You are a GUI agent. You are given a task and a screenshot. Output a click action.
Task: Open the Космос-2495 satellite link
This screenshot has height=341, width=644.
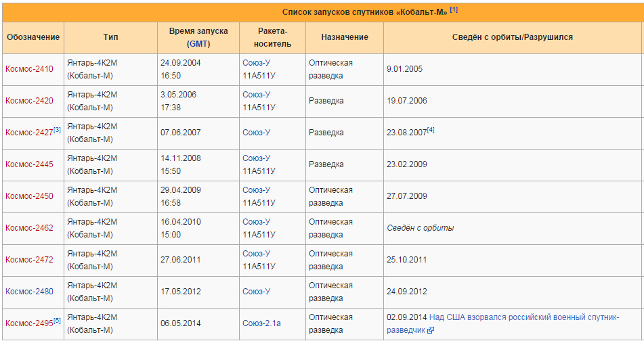[29, 323]
